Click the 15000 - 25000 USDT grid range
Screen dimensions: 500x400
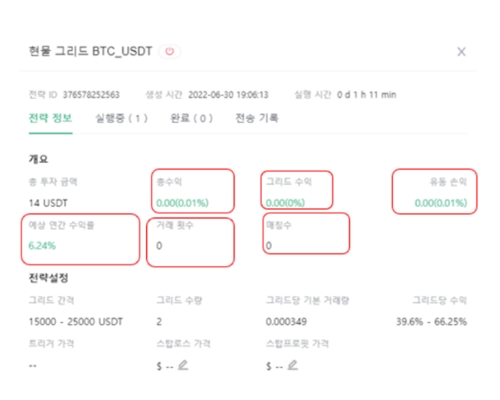pyautogui.click(x=76, y=322)
